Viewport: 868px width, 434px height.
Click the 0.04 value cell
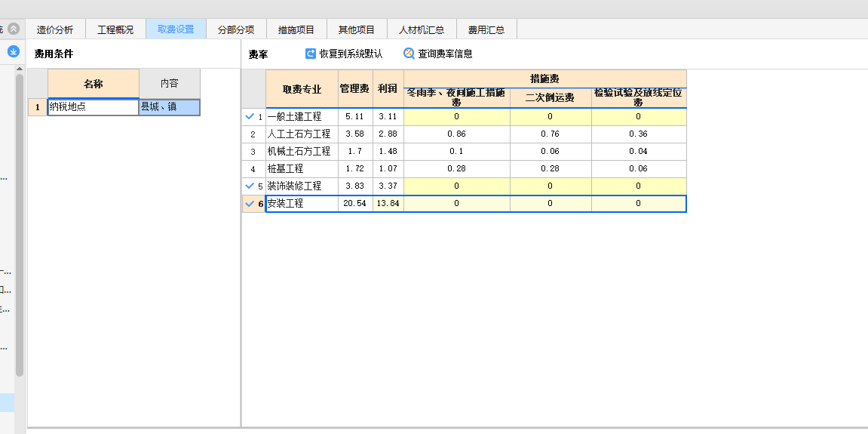point(639,151)
